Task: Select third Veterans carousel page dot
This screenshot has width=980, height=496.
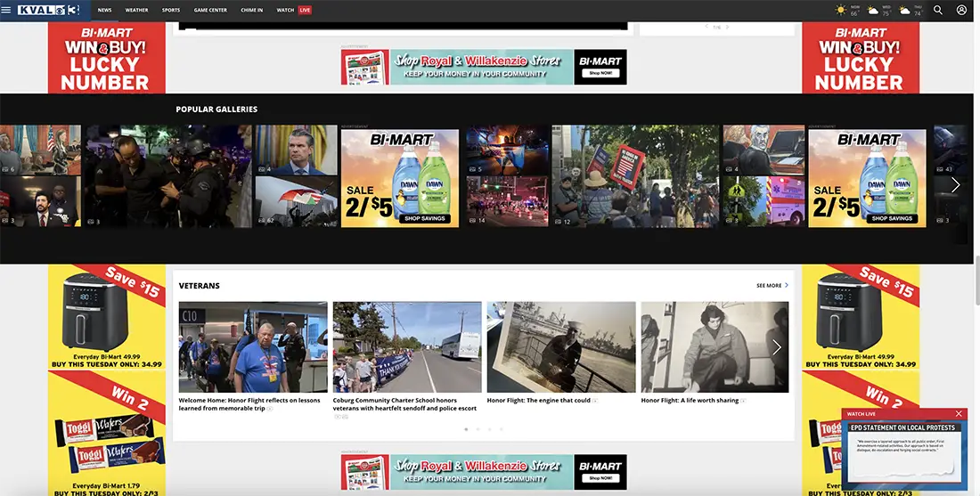Action: click(489, 429)
